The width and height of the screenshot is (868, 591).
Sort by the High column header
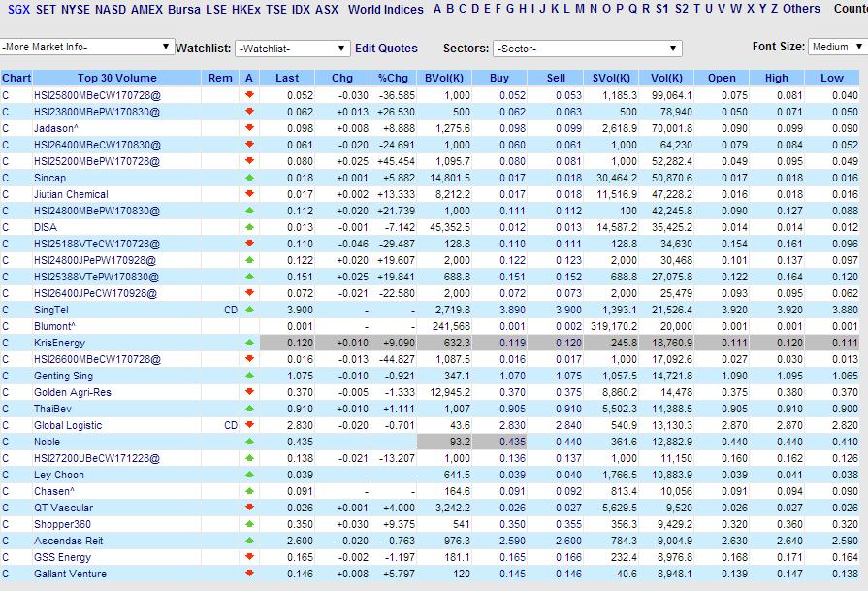coord(776,78)
